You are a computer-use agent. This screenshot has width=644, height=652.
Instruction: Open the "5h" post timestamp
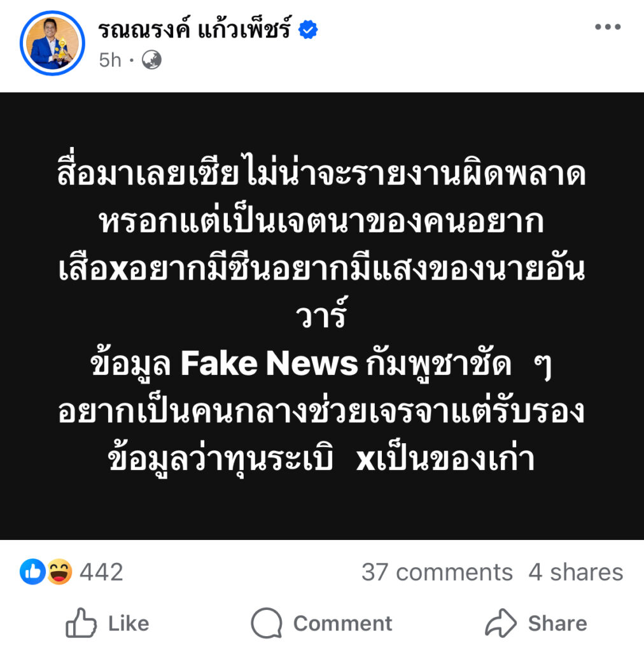tap(110, 60)
